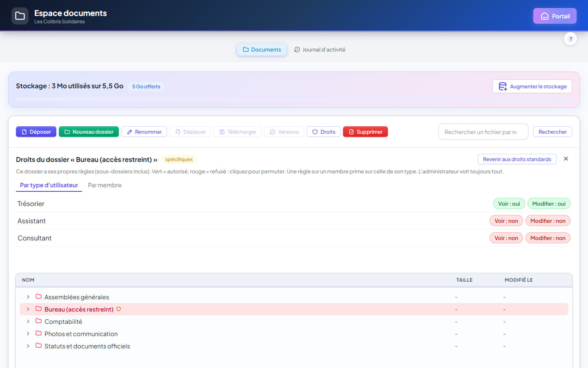Select the Bureau (accès restreint) folder name

(x=79, y=310)
